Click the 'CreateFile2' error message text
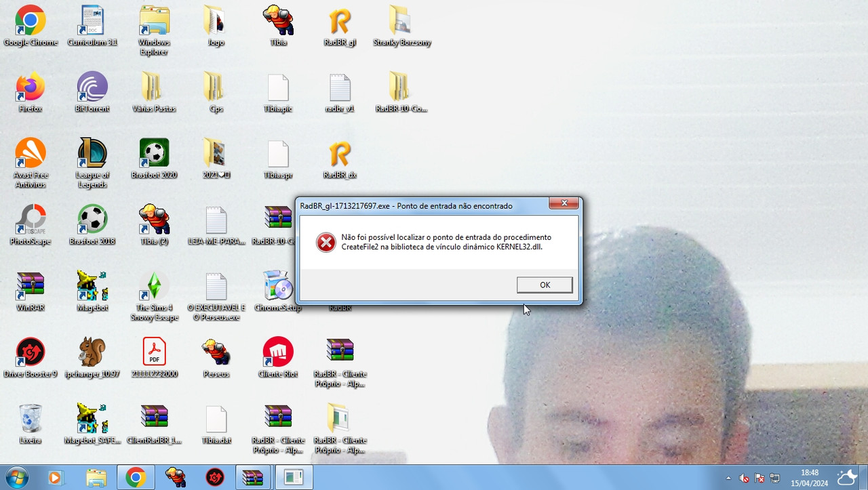Viewport: 868px width, 490px height. (446, 242)
